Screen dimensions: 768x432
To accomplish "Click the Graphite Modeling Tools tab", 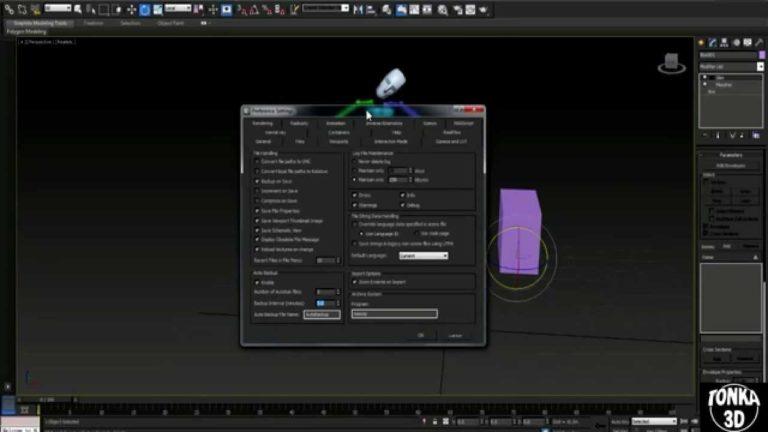I will [41, 23].
